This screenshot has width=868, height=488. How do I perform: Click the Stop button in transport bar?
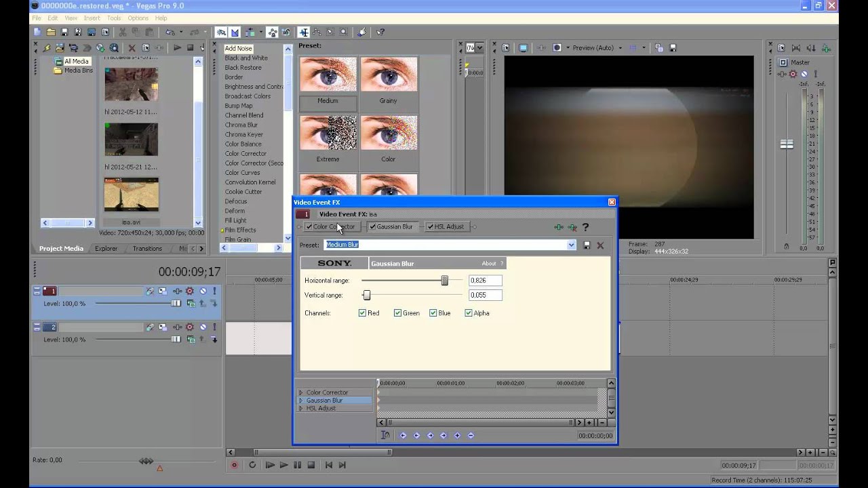(x=311, y=465)
